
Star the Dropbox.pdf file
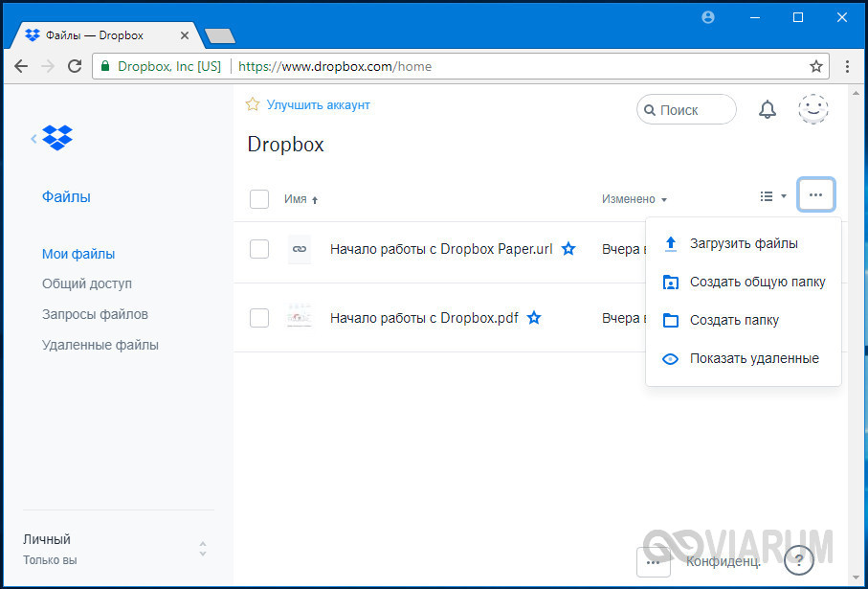[534, 318]
